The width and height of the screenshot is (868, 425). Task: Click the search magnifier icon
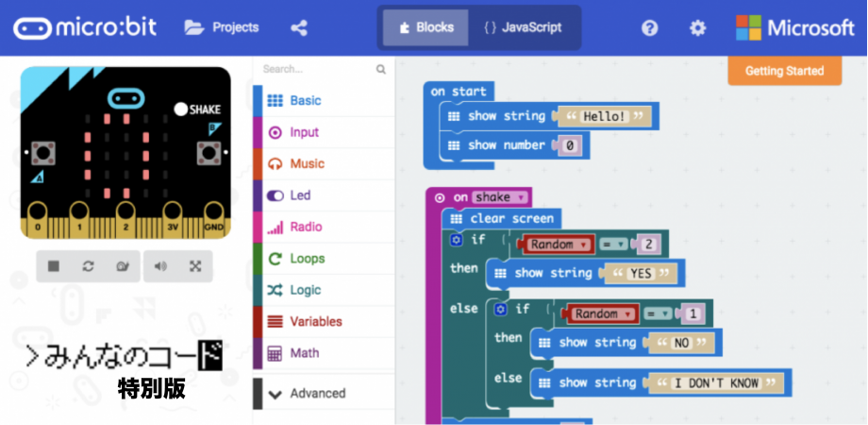coord(381,69)
